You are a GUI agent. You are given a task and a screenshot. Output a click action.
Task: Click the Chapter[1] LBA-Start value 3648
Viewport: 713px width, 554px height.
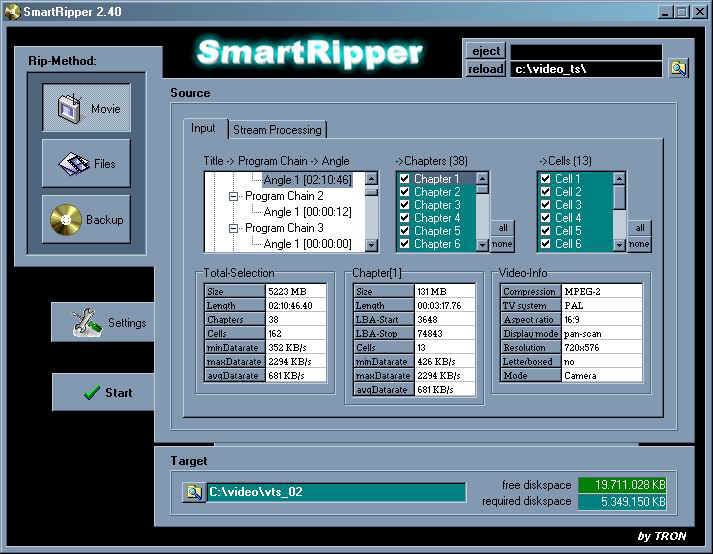coord(445,320)
